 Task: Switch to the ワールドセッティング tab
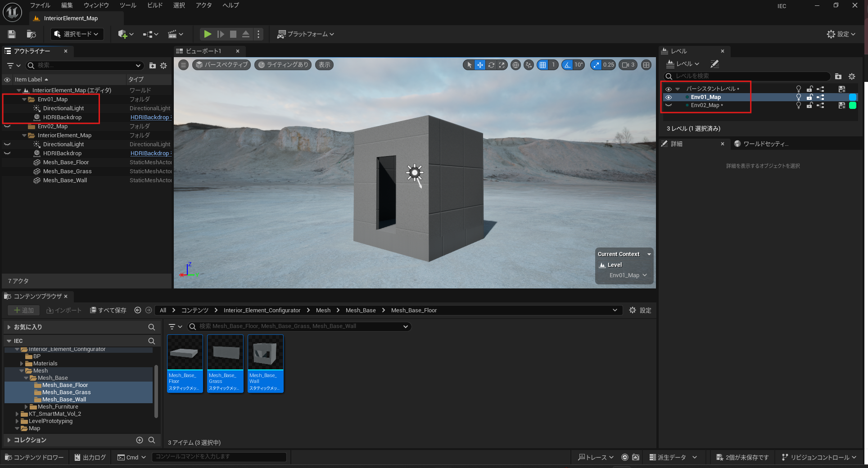pyautogui.click(x=765, y=144)
